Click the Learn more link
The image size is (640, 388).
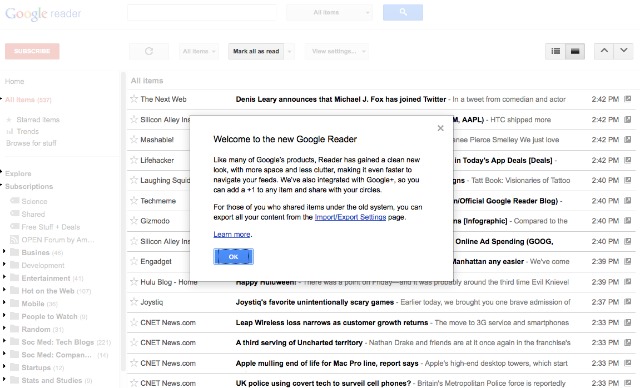click(x=232, y=234)
